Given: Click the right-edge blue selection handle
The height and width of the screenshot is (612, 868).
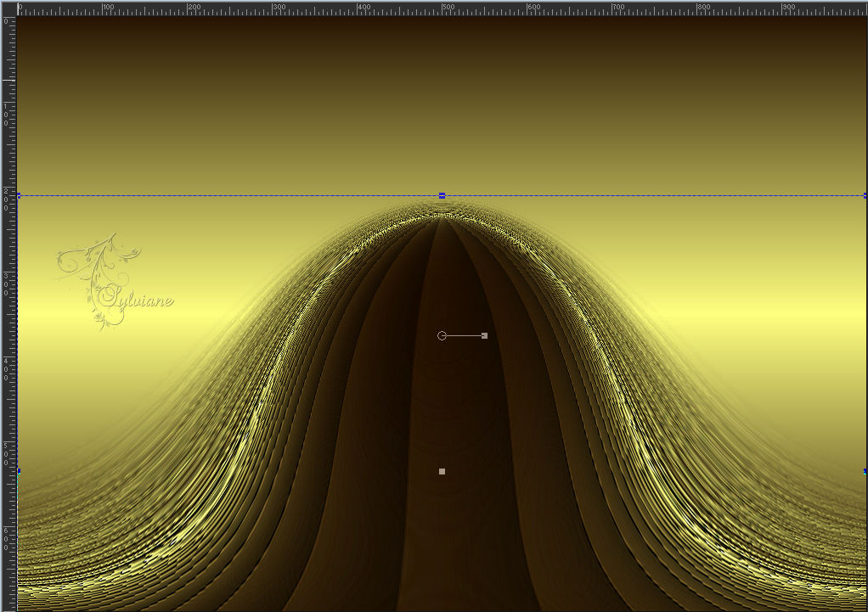Looking at the screenshot, I should tap(865, 471).
